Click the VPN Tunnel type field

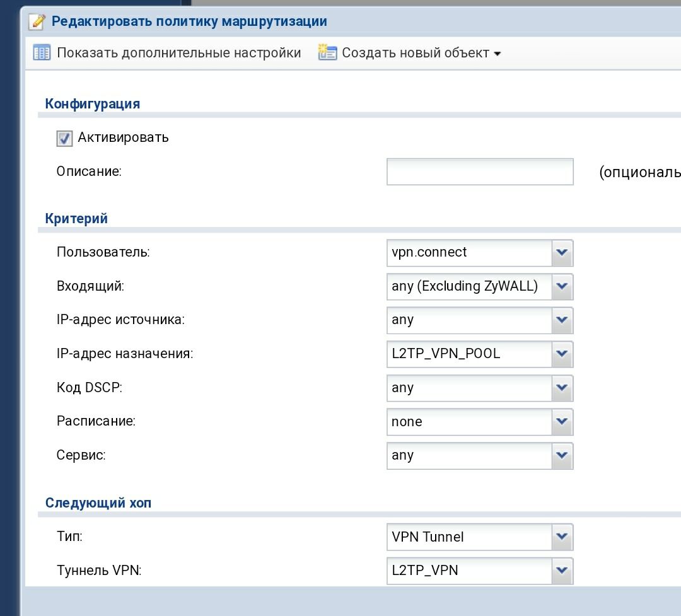click(x=469, y=538)
